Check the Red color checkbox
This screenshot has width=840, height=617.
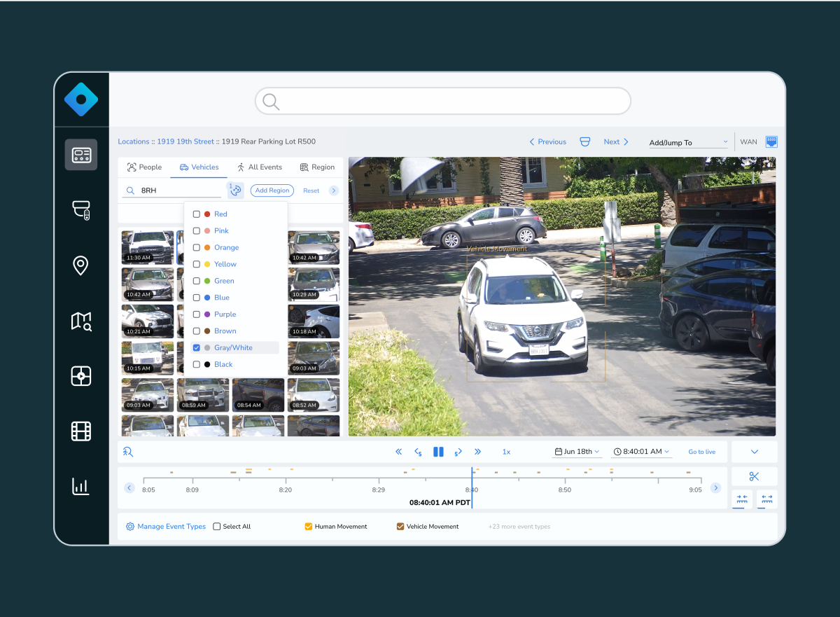tap(197, 214)
